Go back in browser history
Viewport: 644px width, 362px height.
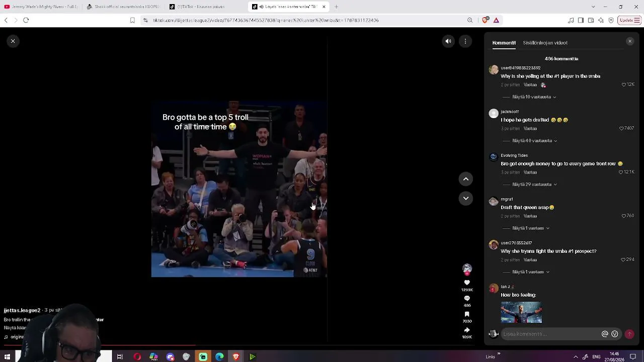pyautogui.click(x=6, y=20)
